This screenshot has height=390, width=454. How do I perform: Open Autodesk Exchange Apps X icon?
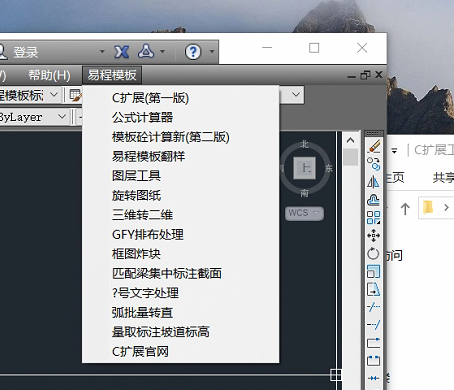[x=122, y=52]
